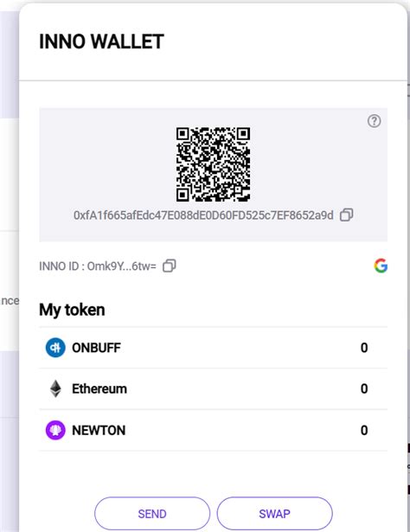This screenshot has width=410, height=532.
Task: Click the purple NEWTON token icon
Action: click(x=55, y=430)
